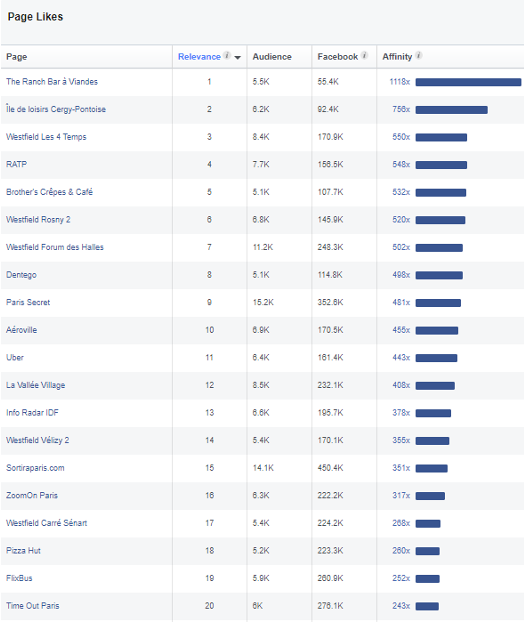524x622 pixels.
Task: Open the Paris Secret page link
Action: [28, 302]
